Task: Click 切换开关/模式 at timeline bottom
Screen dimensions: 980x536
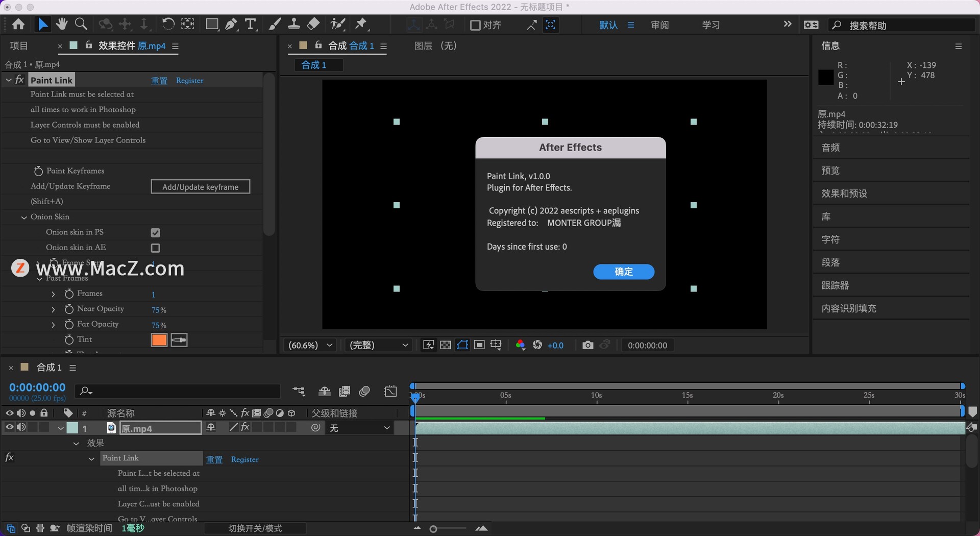Action: click(x=255, y=528)
